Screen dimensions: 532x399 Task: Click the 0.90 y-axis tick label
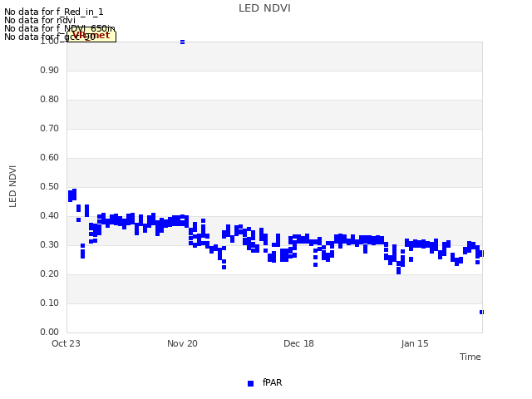coord(49,70)
